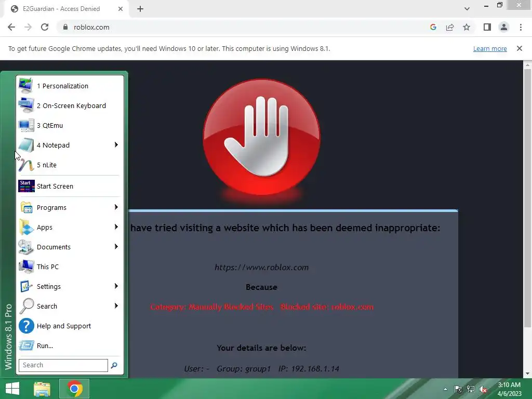This screenshot has height=399, width=532.
Task: Open the tab search dropdown
Action: pyautogui.click(x=467, y=9)
